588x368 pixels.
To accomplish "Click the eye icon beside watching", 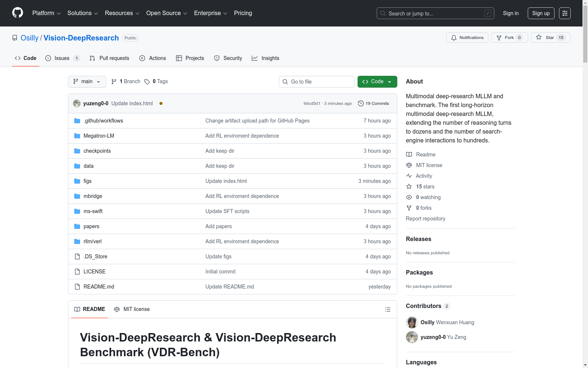I will click(x=409, y=197).
